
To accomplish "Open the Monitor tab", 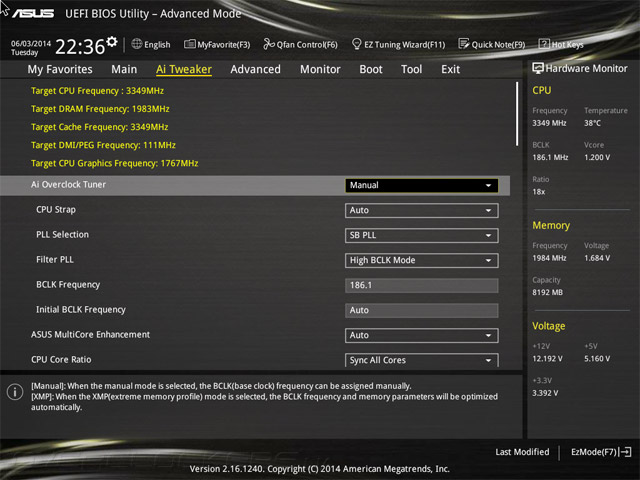I will click(x=320, y=69).
